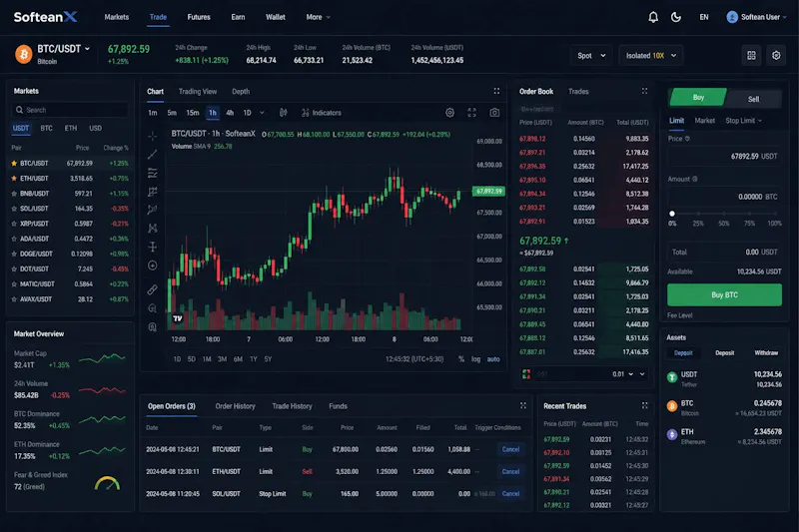This screenshot has width=799, height=532.
Task: Open Indicators menu
Action: 321,113
